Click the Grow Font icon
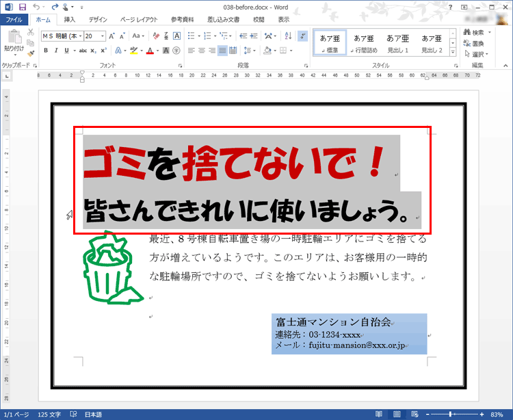 112,36
